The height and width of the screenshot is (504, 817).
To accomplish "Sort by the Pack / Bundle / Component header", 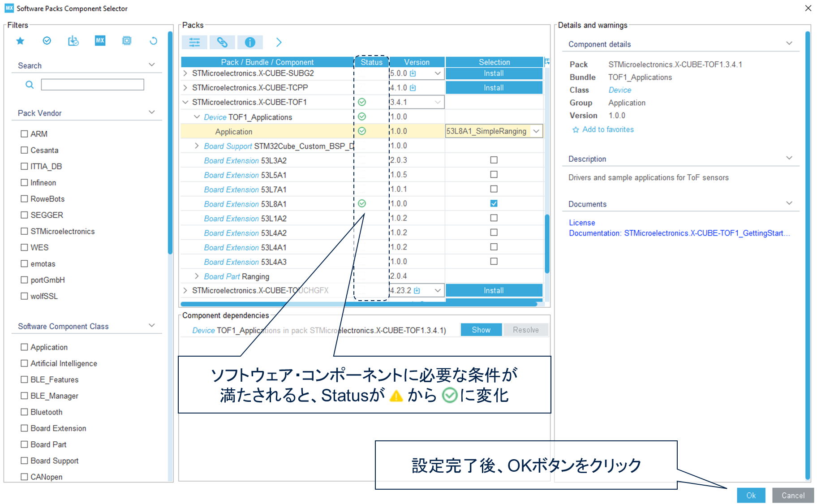I will point(267,62).
